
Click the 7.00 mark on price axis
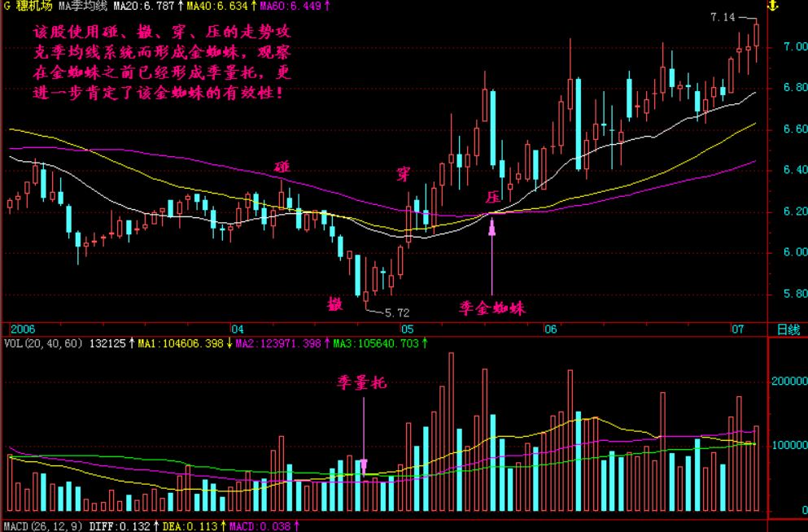(784, 47)
